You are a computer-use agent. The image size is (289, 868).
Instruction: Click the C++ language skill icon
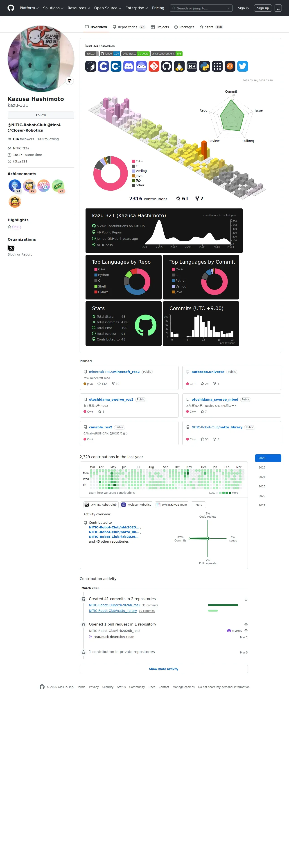(x=116, y=66)
